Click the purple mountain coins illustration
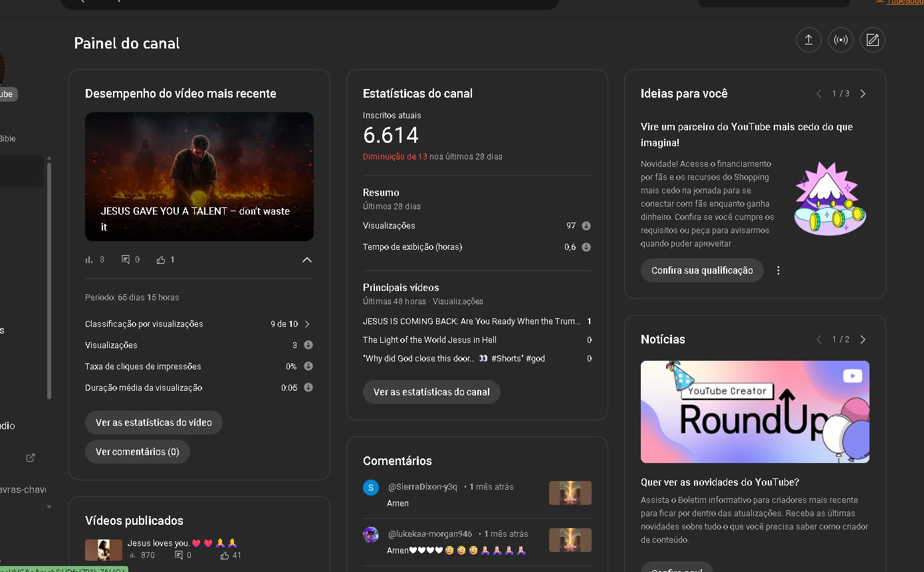 [x=830, y=199]
